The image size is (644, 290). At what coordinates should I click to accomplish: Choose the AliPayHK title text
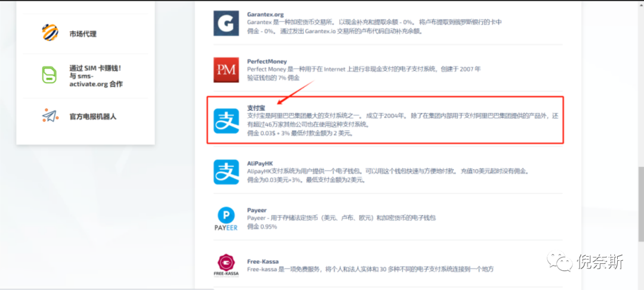(260, 163)
